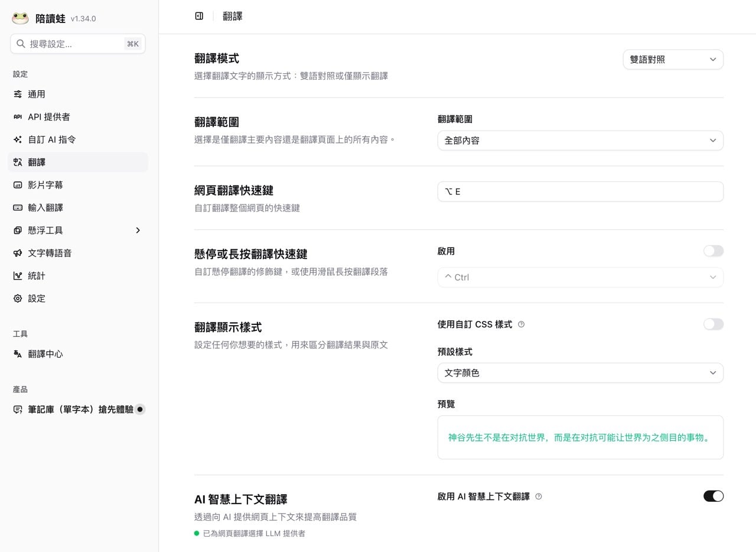Click the 設定 gear icon

click(x=18, y=298)
